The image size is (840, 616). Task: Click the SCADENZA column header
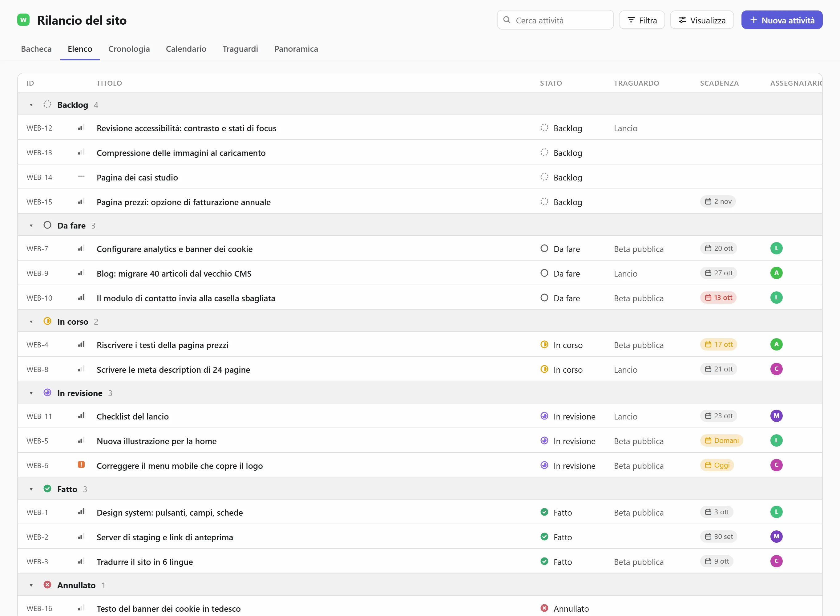tap(719, 83)
